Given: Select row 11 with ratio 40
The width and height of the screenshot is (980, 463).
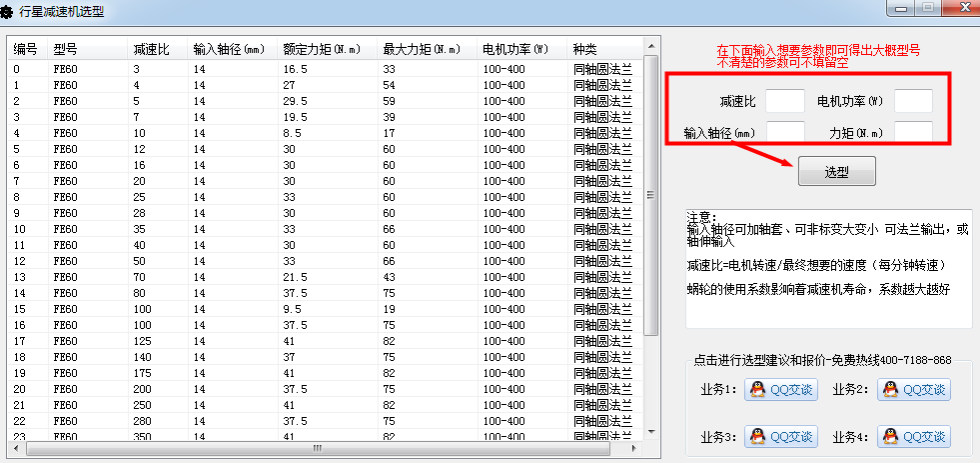Looking at the screenshot, I should [x=325, y=245].
